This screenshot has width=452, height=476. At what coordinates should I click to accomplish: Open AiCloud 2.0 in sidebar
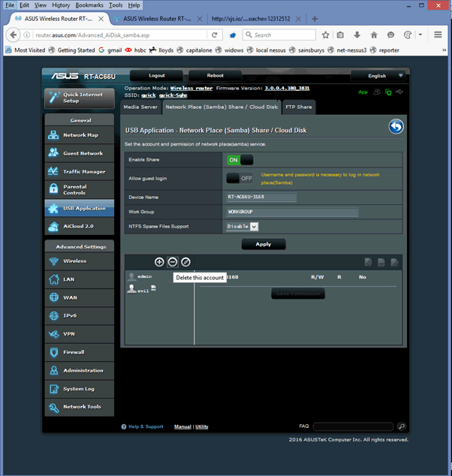pos(80,226)
